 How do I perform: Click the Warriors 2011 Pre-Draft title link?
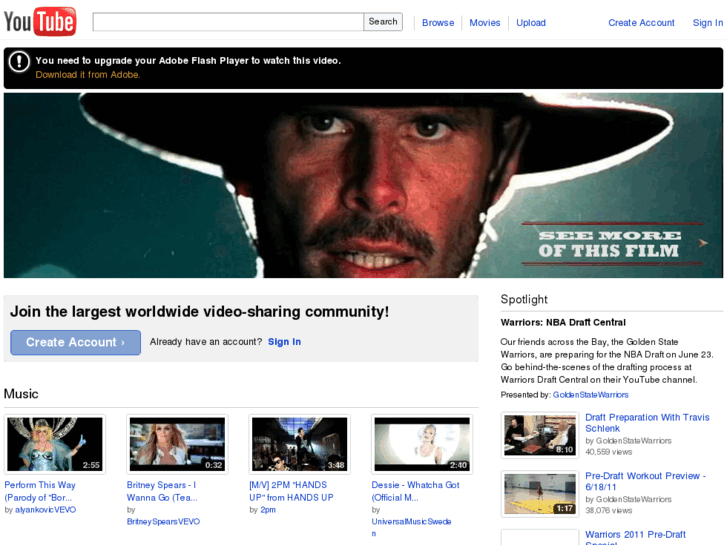(x=635, y=537)
